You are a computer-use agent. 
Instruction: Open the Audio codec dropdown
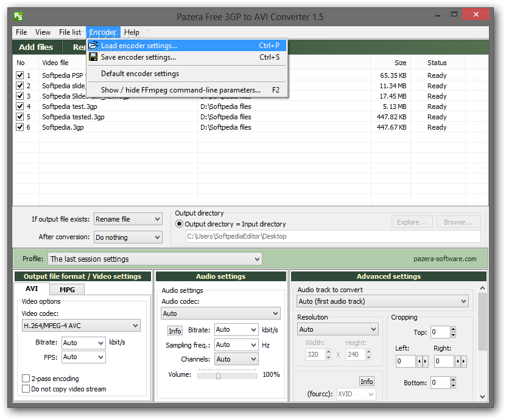click(x=221, y=313)
